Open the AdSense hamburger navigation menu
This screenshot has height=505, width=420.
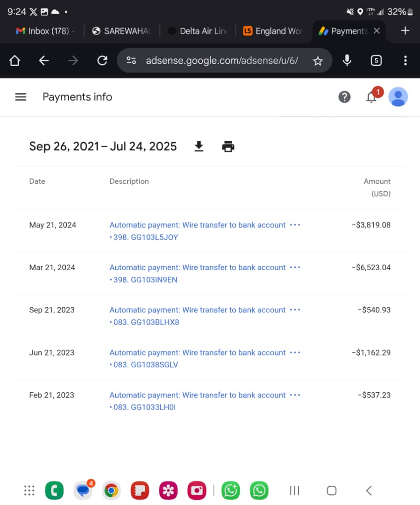coord(21,97)
